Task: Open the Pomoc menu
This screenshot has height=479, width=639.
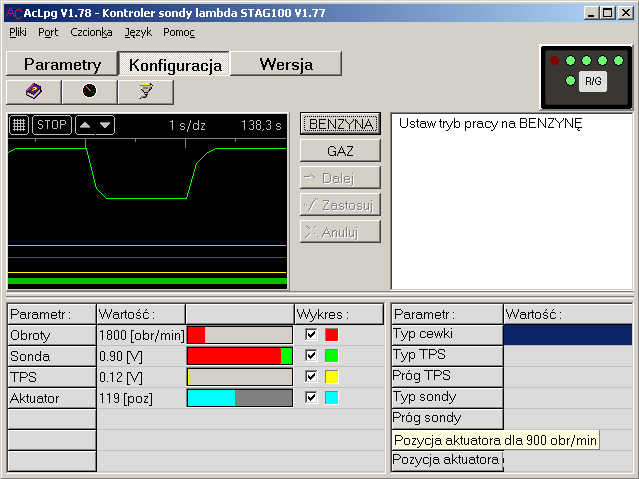Action: (x=179, y=32)
